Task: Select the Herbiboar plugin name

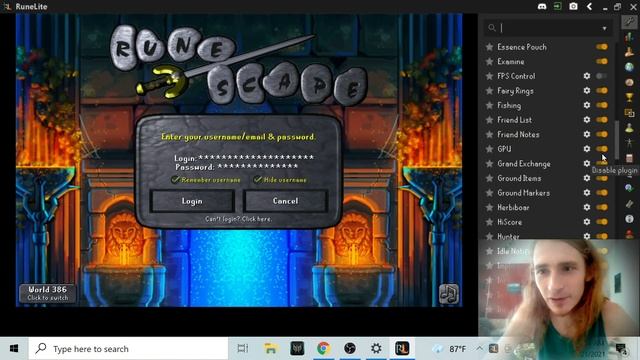Action: point(513,207)
